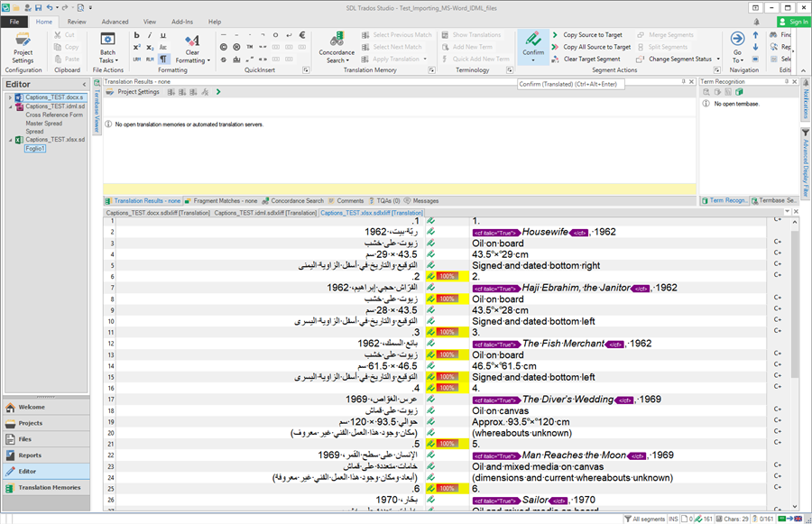Switch to the Advanced ribbon tab
This screenshot has height=524, width=812.
(115, 22)
